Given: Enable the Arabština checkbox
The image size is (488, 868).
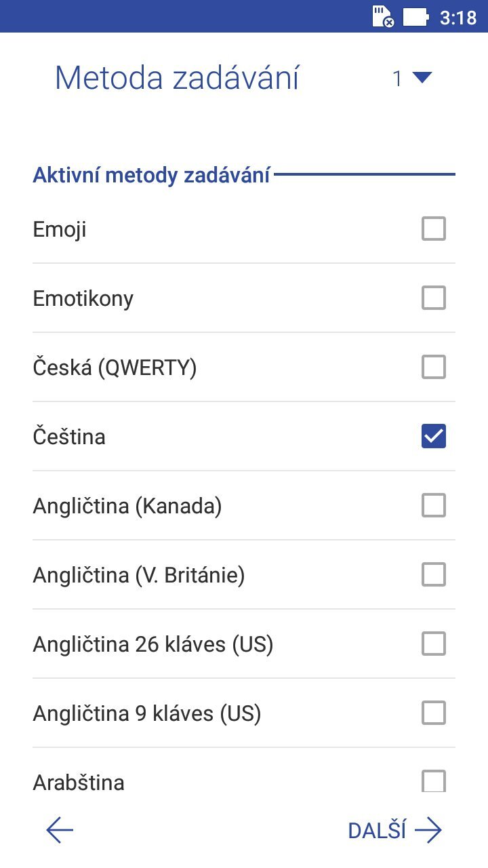Looking at the screenshot, I should (x=434, y=781).
